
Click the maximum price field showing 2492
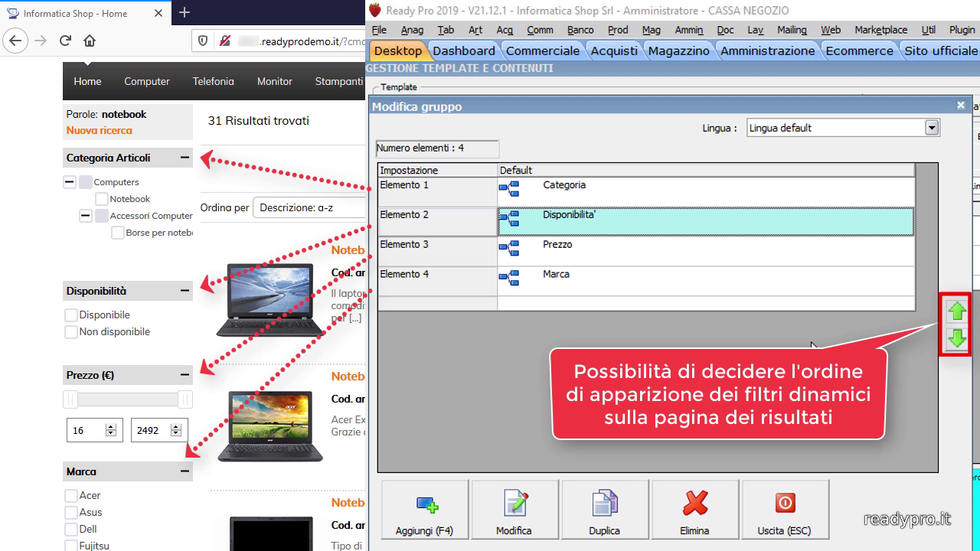tap(158, 430)
